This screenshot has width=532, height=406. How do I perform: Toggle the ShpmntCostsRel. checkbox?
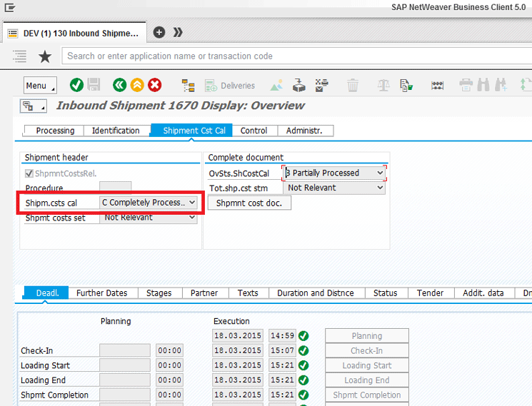point(29,173)
